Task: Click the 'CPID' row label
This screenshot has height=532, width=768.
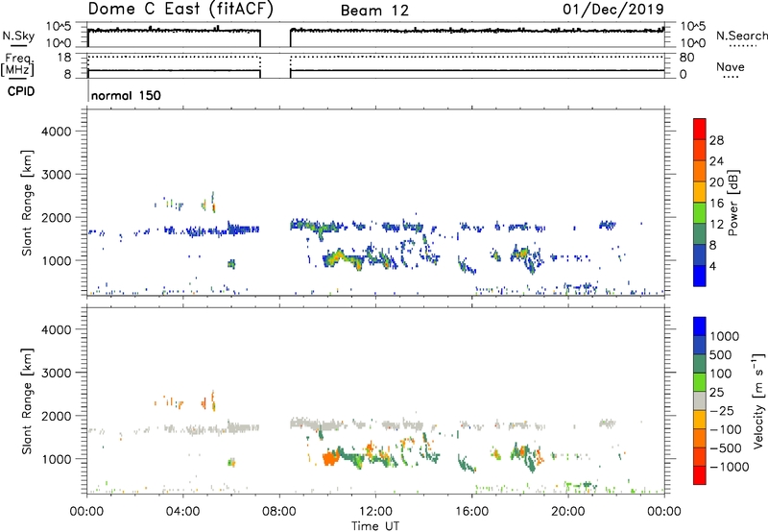Action: (21, 91)
